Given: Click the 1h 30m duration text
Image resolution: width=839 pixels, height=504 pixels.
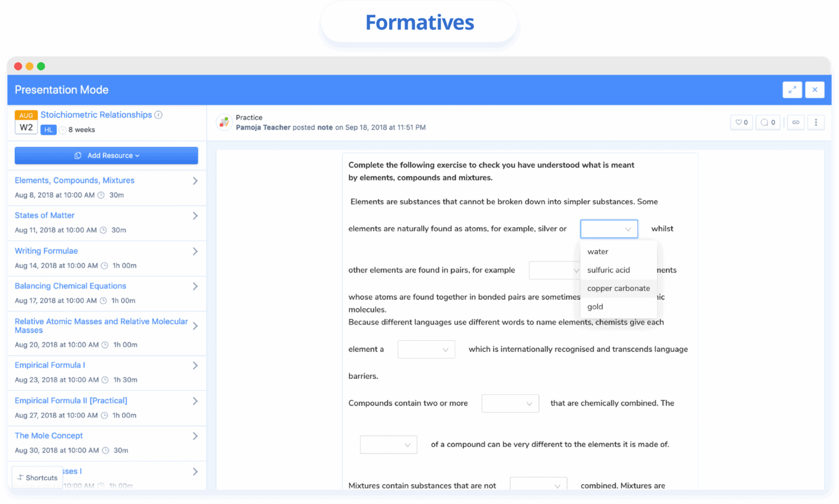Looking at the screenshot, I should point(125,380).
